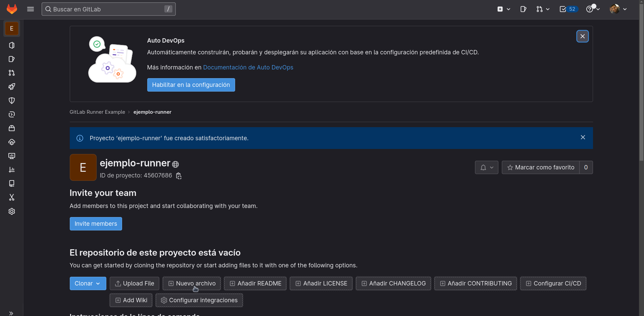Click Invite members button
Image resolution: width=644 pixels, height=316 pixels.
pyautogui.click(x=96, y=224)
